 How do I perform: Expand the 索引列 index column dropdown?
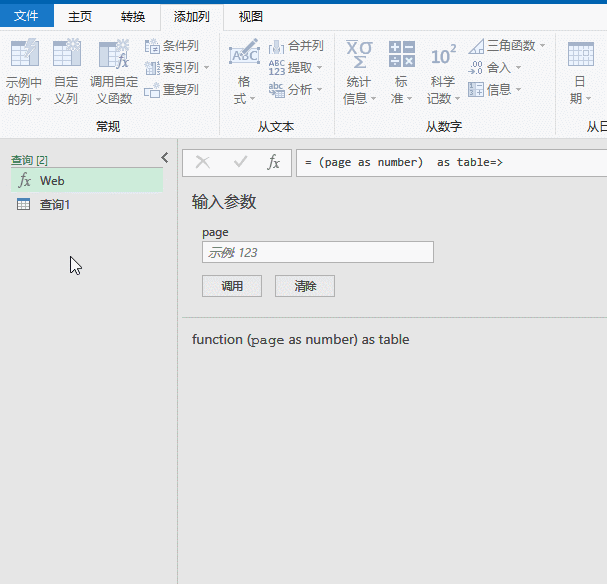(207, 68)
